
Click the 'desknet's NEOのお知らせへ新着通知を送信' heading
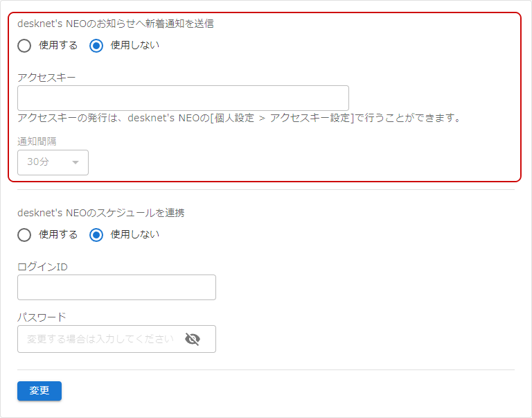pos(116,24)
